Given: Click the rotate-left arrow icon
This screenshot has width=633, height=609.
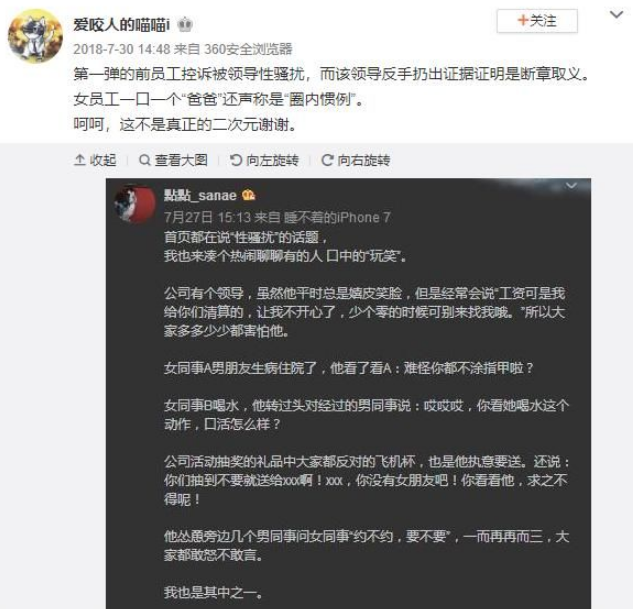Looking at the screenshot, I should (235, 160).
